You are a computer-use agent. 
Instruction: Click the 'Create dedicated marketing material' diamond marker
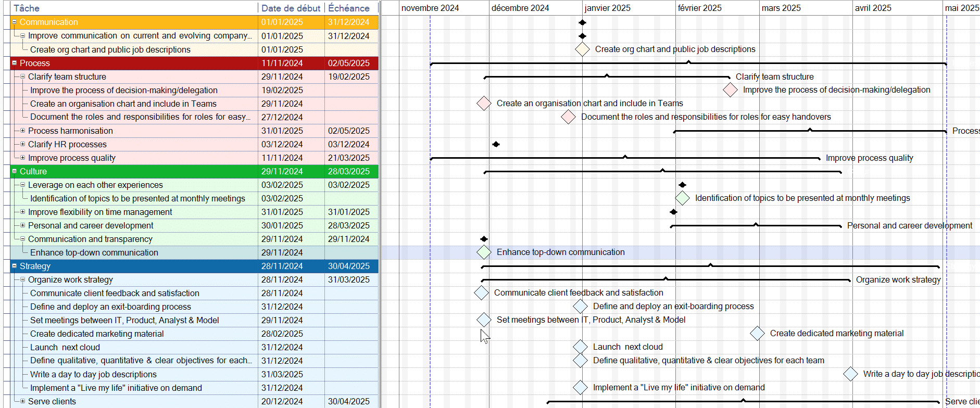point(757,334)
